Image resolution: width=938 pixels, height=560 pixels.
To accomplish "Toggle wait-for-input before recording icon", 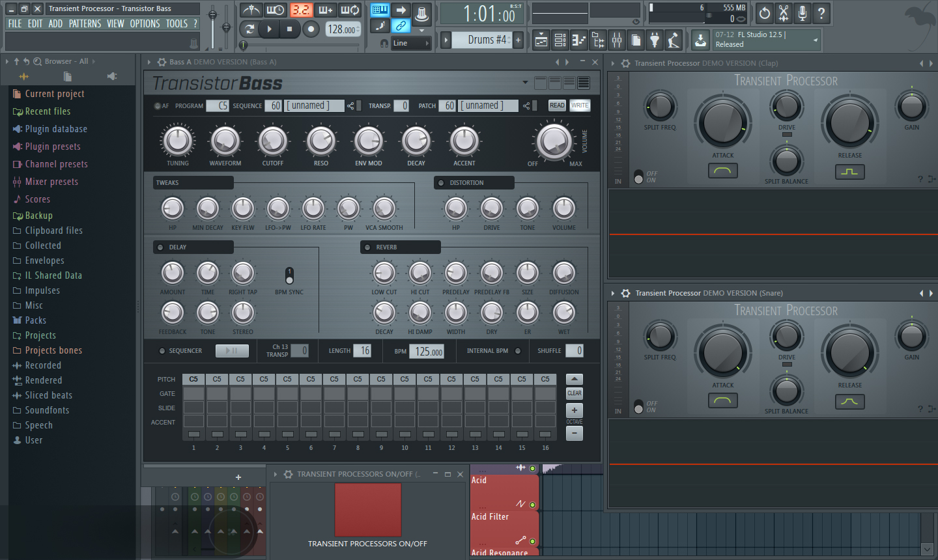I will tap(276, 10).
